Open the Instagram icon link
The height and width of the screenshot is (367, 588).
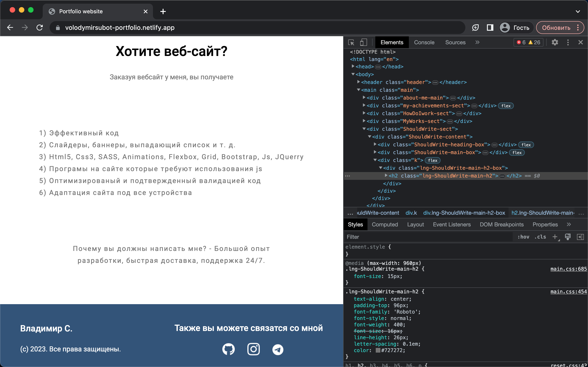coord(253,349)
